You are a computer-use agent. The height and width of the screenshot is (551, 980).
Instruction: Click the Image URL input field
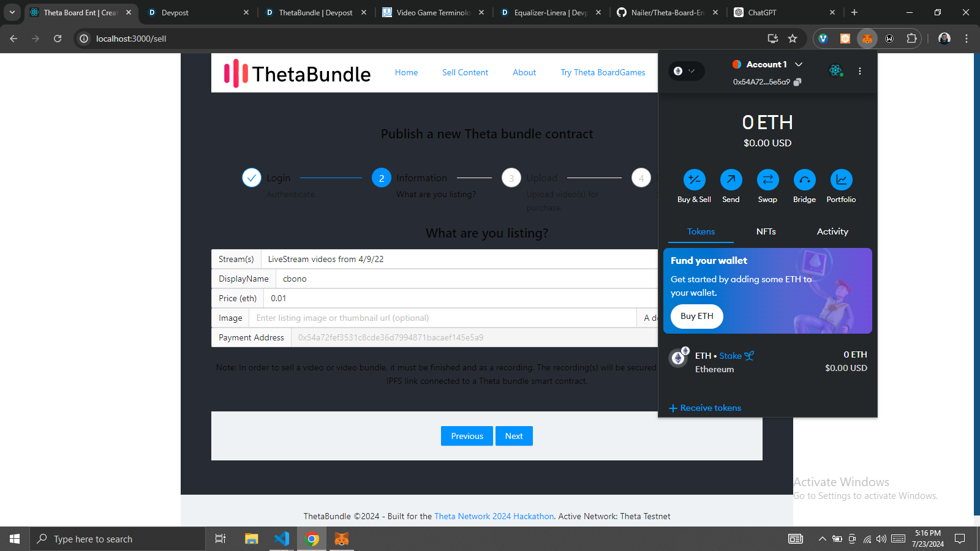tap(443, 318)
